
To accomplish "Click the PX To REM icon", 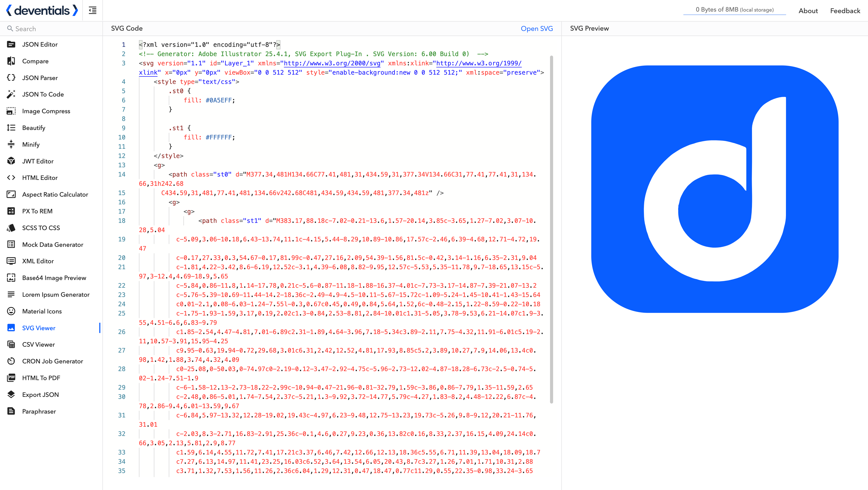I will pos(11,211).
